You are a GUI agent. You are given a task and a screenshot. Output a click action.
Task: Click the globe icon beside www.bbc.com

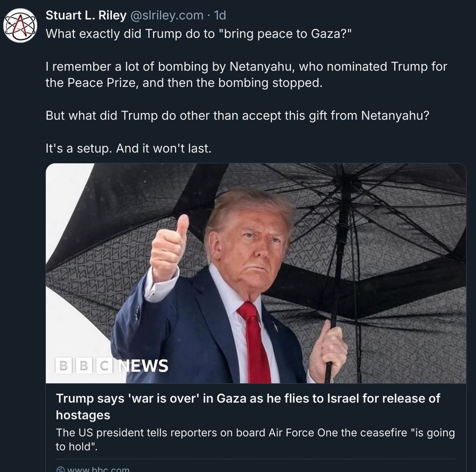(60, 469)
